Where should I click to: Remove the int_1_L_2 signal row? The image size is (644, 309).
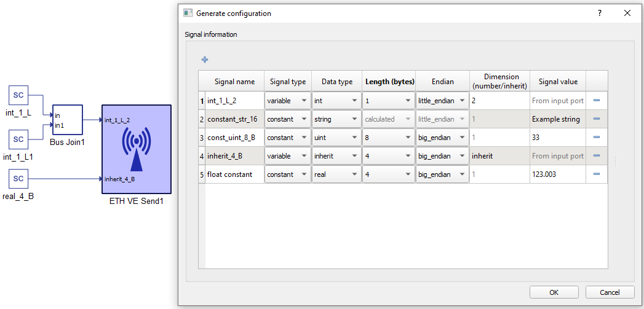tap(596, 100)
